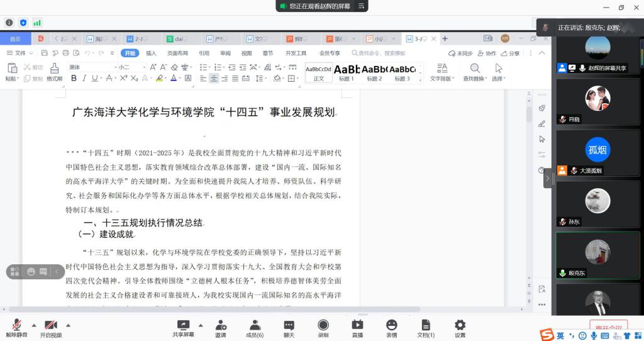Select the Format Painter (格式刷) tool
The width and height of the screenshot is (644, 341).
tap(54, 72)
